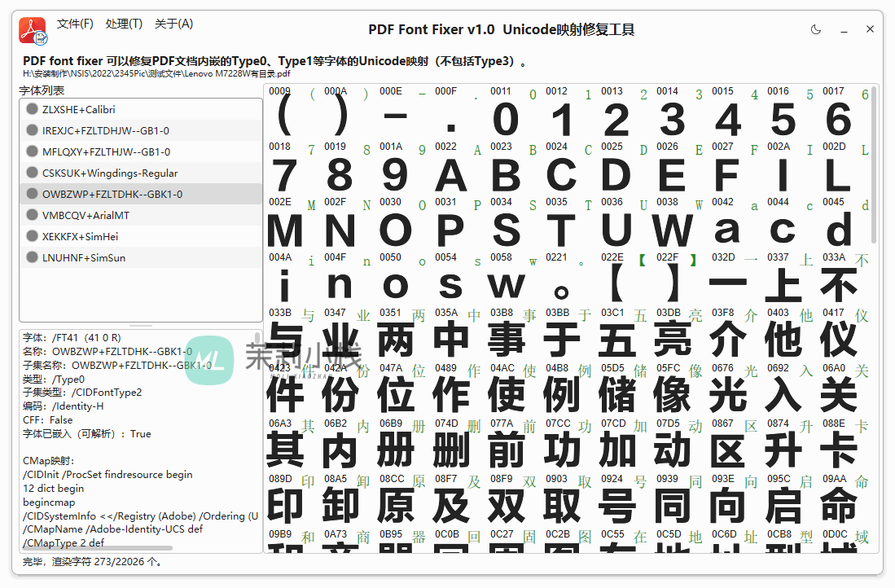Click glyph cell 0676 character 光
Screen dimensions: 895x588
735,389
